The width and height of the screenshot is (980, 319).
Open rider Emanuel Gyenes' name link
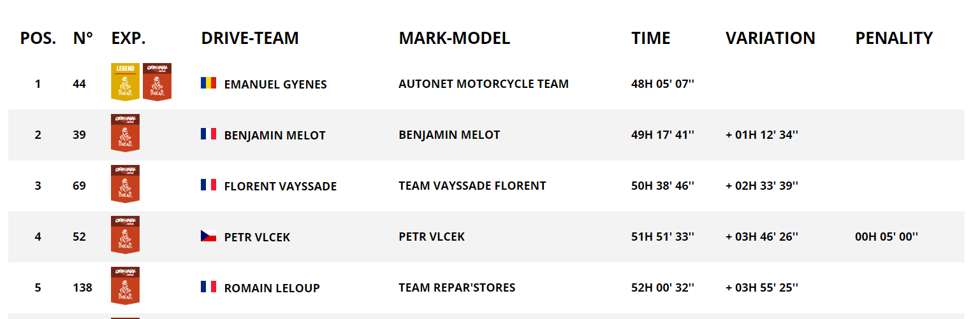(275, 84)
